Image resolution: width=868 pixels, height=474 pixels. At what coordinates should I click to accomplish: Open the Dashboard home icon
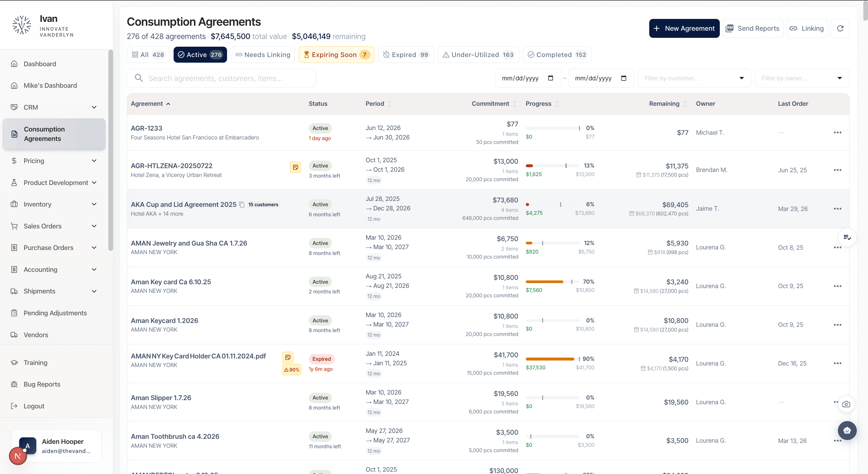pyautogui.click(x=14, y=64)
